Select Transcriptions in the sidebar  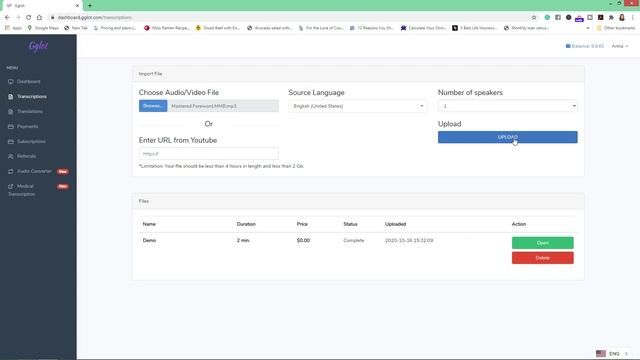coord(32,97)
